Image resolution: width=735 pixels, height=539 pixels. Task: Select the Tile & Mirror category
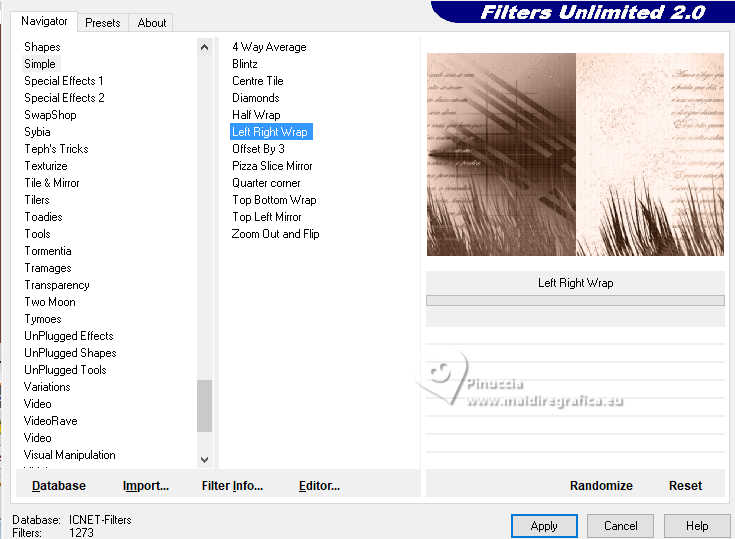[52, 183]
